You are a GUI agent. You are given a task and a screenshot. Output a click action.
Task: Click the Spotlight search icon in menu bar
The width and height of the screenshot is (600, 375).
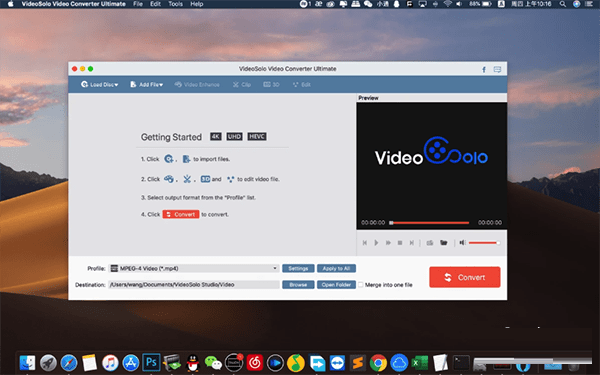(562, 4)
